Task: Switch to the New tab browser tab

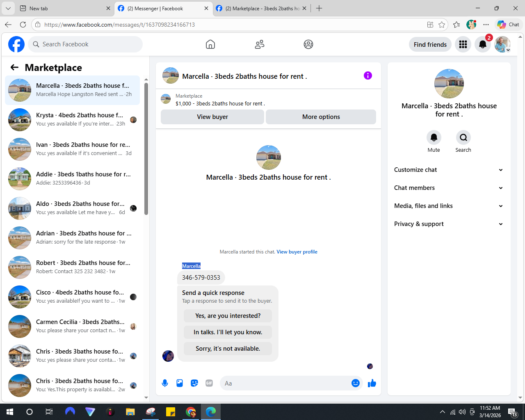Action: coord(65,8)
